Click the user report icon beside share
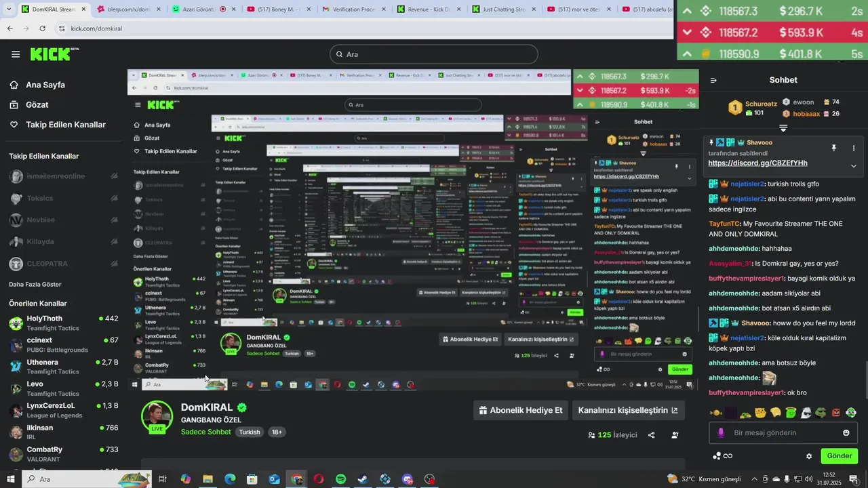 pyautogui.click(x=675, y=435)
